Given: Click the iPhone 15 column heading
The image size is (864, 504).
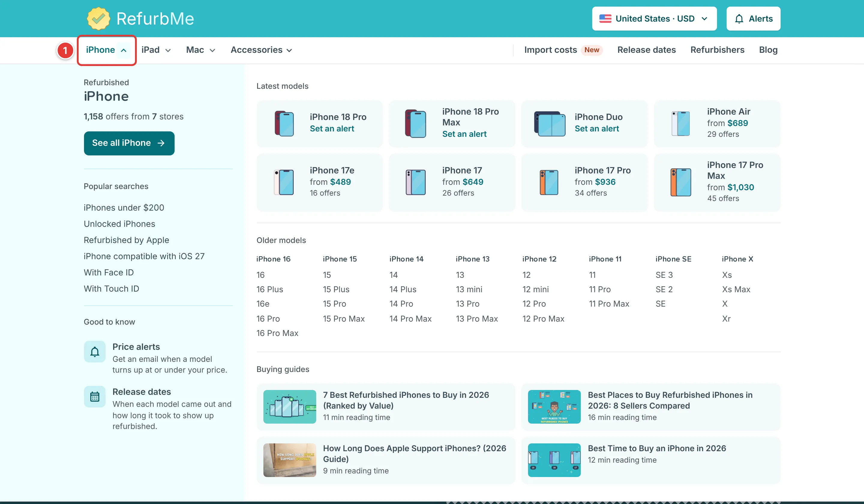Looking at the screenshot, I should point(339,259).
